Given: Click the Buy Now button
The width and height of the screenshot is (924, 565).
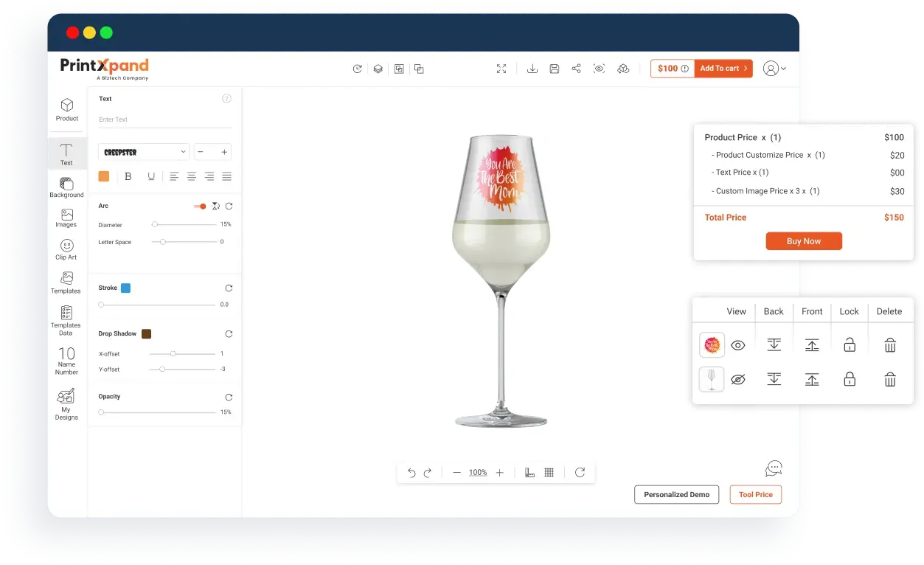Looking at the screenshot, I should coord(803,241).
